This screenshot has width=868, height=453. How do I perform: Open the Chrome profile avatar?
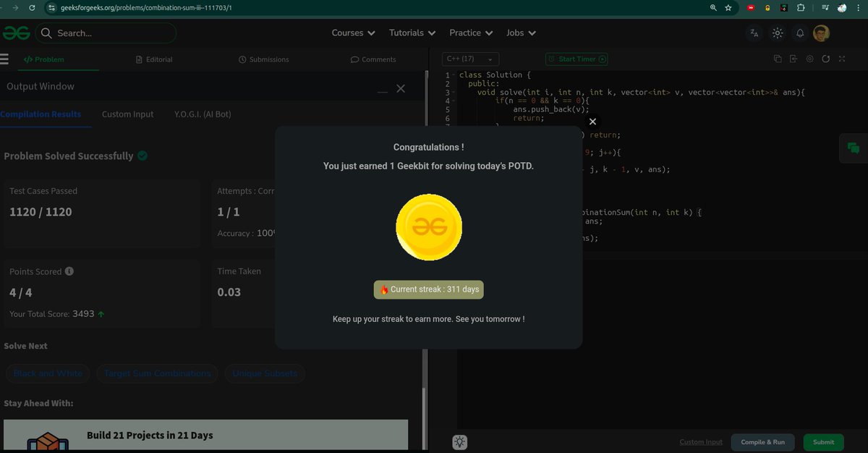(842, 7)
